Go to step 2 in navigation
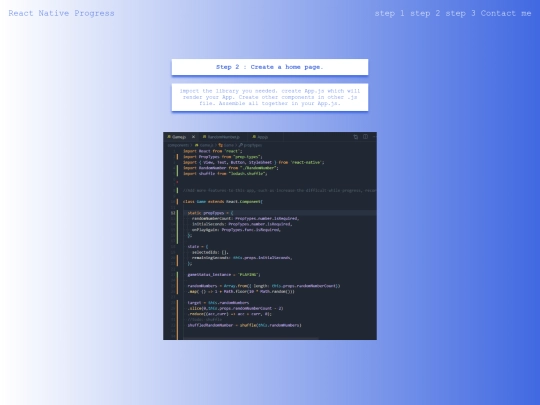 (425, 13)
